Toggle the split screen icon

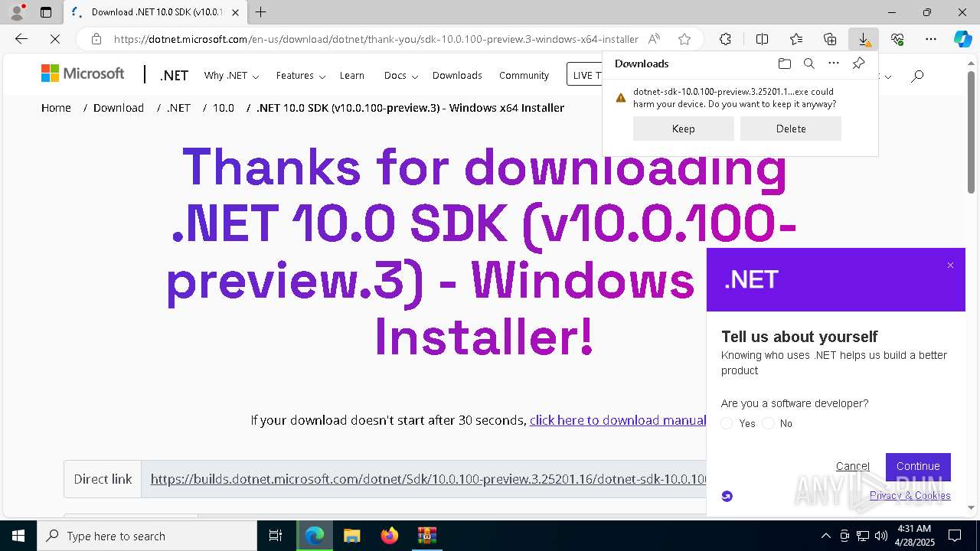point(762,39)
